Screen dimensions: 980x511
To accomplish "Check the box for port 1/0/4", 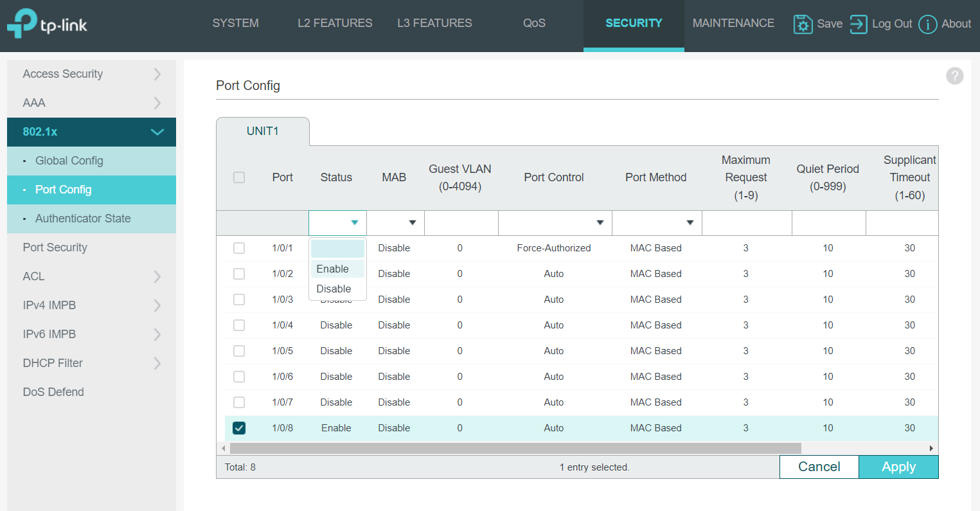I will pyautogui.click(x=239, y=325).
